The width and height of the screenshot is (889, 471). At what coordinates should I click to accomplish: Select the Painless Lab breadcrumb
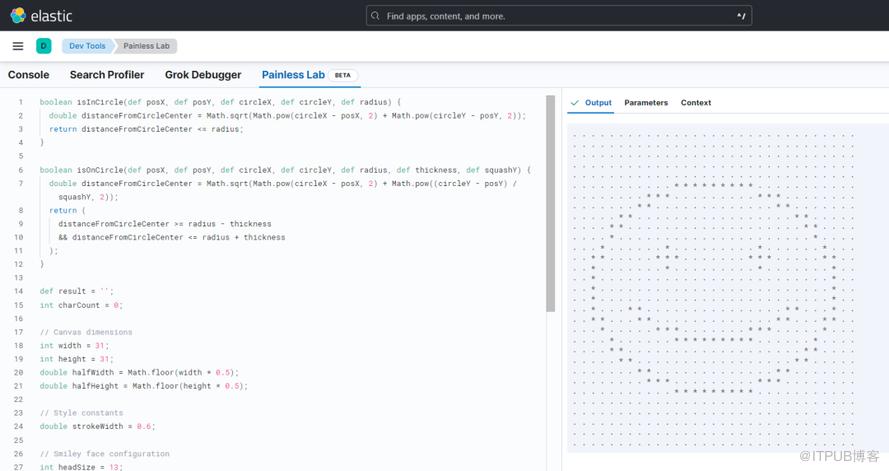tap(146, 46)
